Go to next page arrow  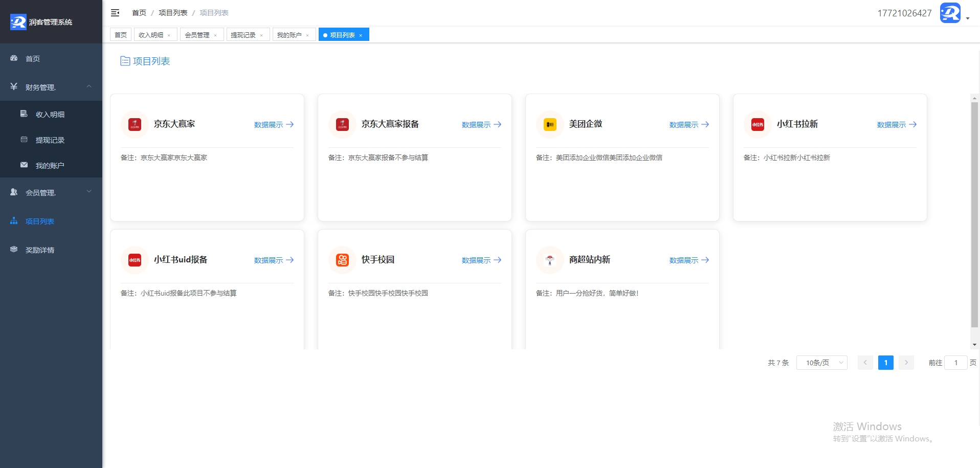point(906,363)
